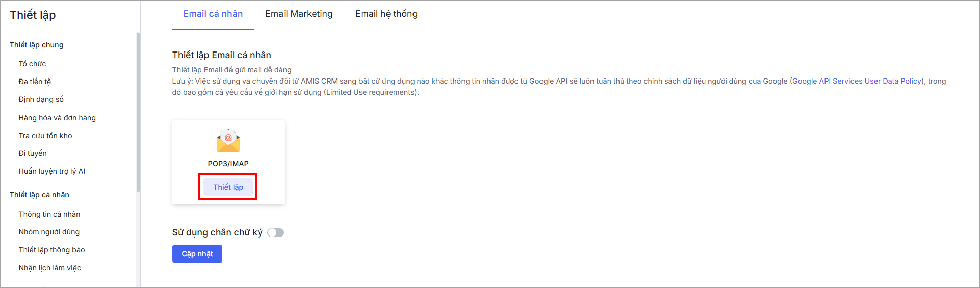This screenshot has width=980, height=288.
Task: Click the POP3/IMAP envelope icon
Action: [228, 141]
